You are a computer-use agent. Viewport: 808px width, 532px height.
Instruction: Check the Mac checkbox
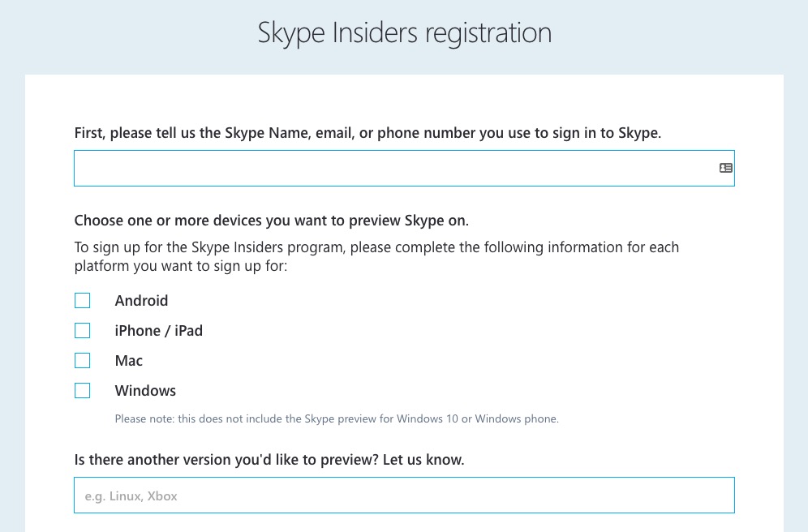coord(83,361)
